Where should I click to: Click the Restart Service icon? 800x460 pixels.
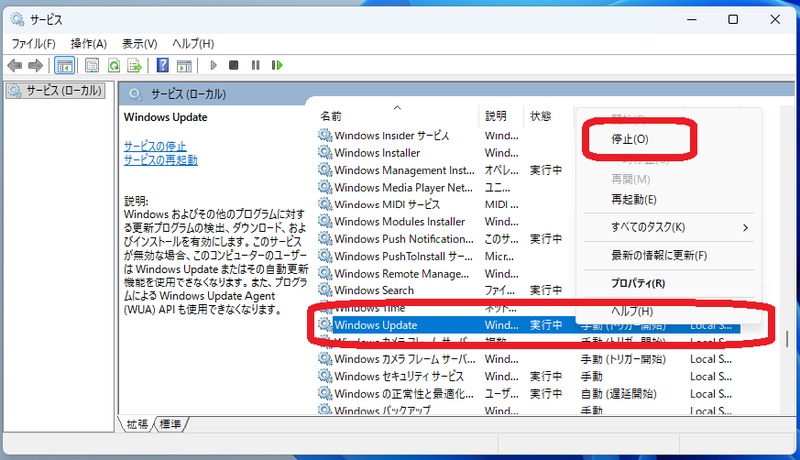[277, 65]
